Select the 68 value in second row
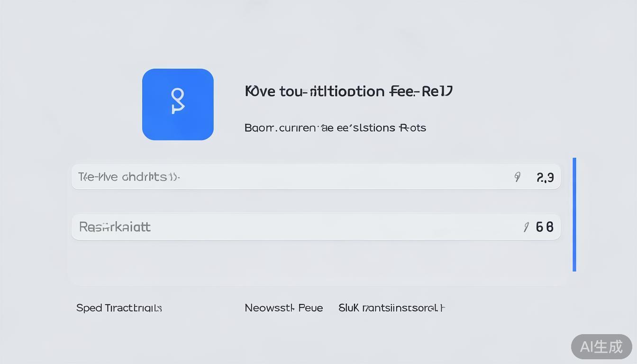Screen dimensions: 637x364 pos(545,227)
